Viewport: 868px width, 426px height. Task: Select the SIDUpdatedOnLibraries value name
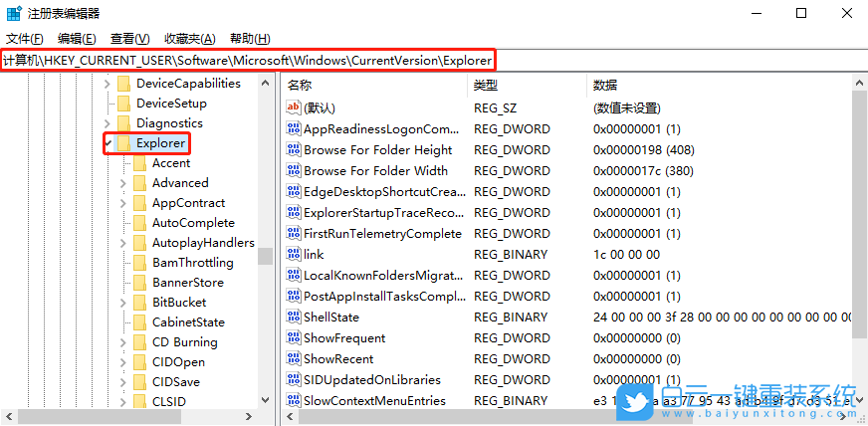coord(372,380)
